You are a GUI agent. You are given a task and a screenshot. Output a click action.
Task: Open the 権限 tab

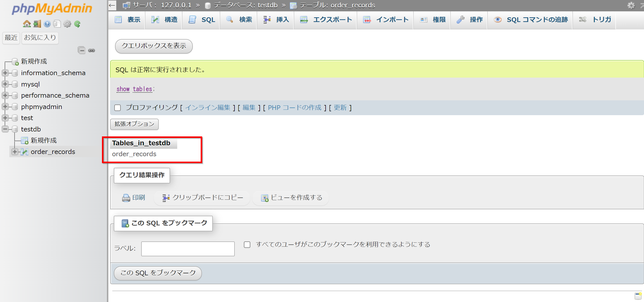tap(432, 20)
